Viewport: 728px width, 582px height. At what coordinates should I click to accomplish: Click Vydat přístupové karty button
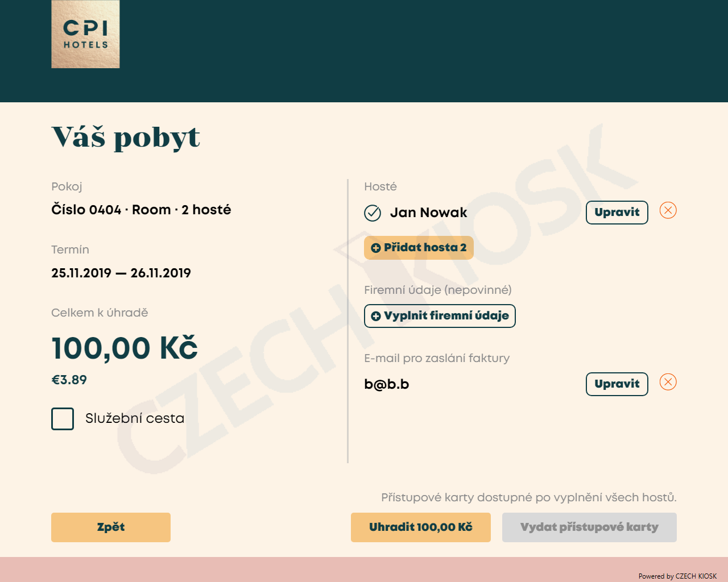589,527
